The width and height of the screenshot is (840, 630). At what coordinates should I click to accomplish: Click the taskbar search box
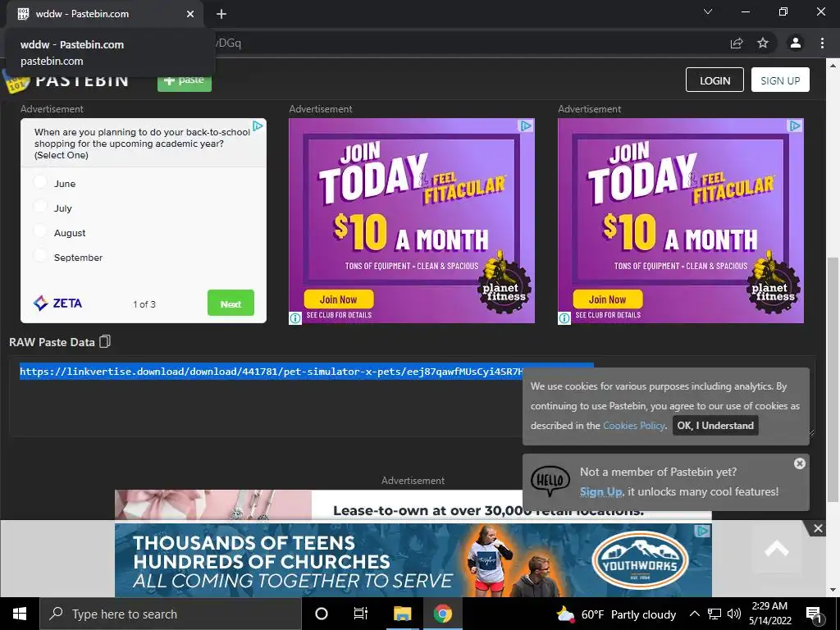171,614
